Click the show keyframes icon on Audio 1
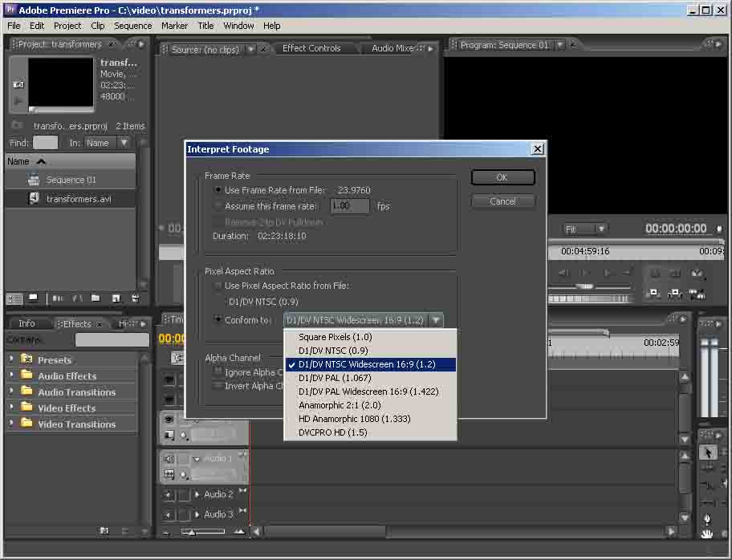 [185, 475]
